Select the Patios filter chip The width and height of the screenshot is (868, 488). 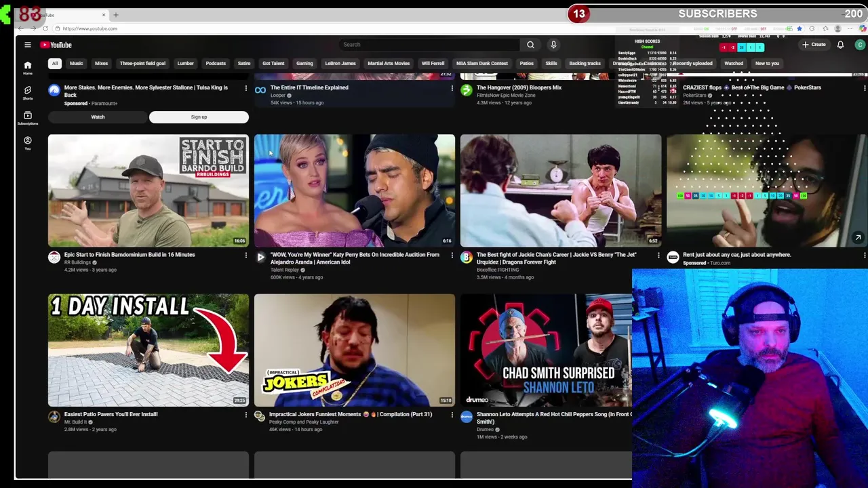tap(526, 64)
